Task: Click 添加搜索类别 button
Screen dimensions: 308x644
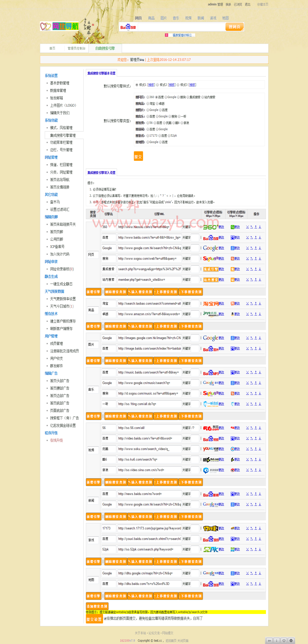Action: click(97, 606)
